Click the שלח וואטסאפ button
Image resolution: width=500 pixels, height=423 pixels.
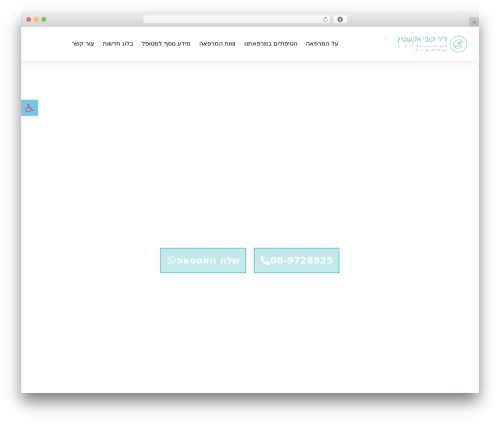(203, 260)
